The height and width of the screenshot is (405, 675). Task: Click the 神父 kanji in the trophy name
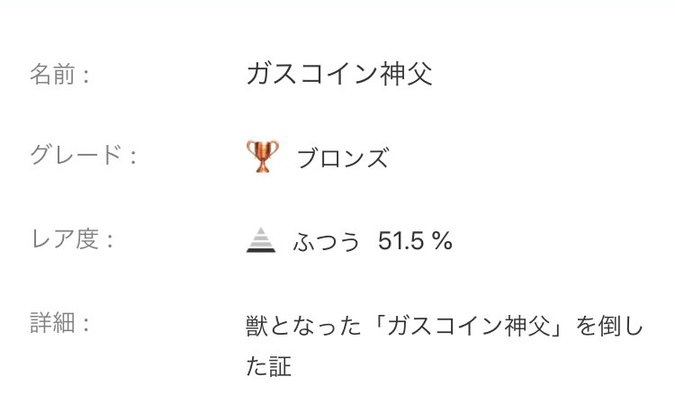pos(409,74)
